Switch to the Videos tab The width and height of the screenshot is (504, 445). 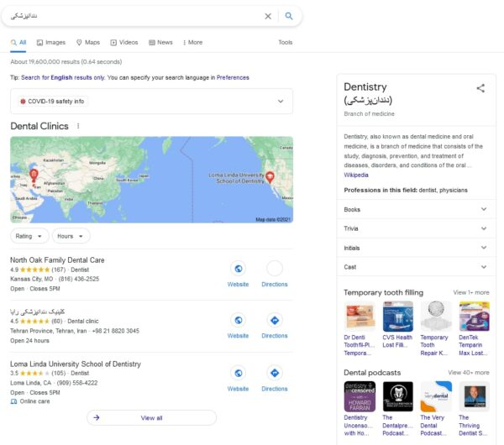(124, 43)
